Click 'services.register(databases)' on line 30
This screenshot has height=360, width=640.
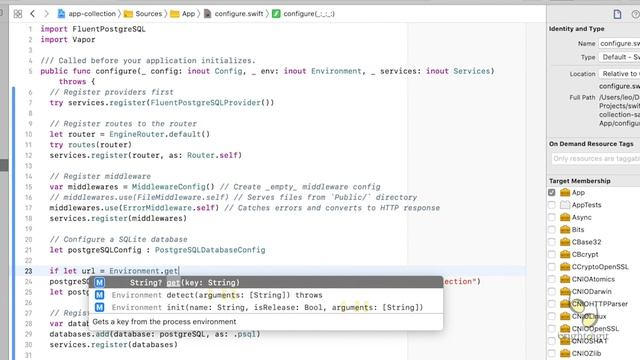click(113, 344)
